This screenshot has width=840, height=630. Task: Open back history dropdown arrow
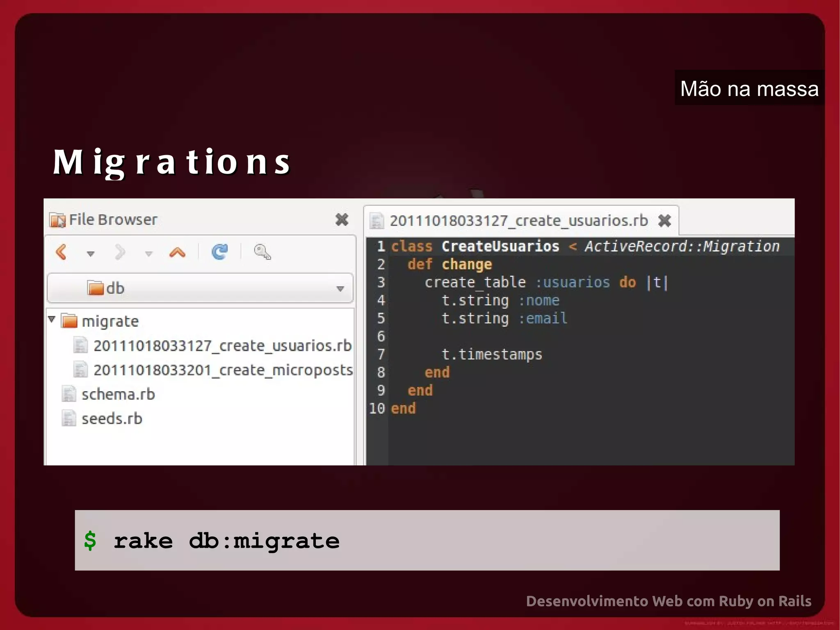91,254
